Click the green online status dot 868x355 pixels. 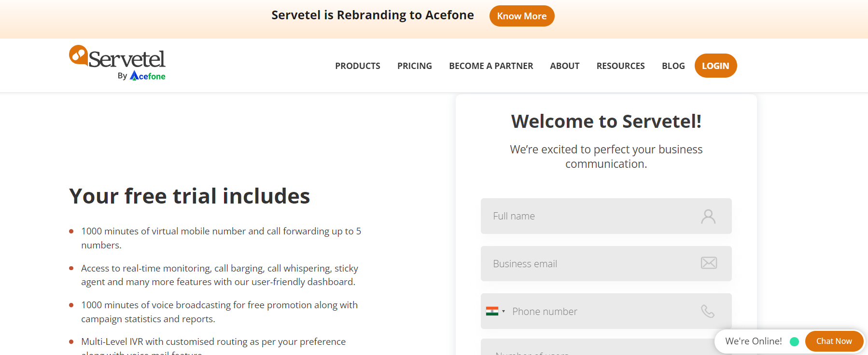pos(794,341)
